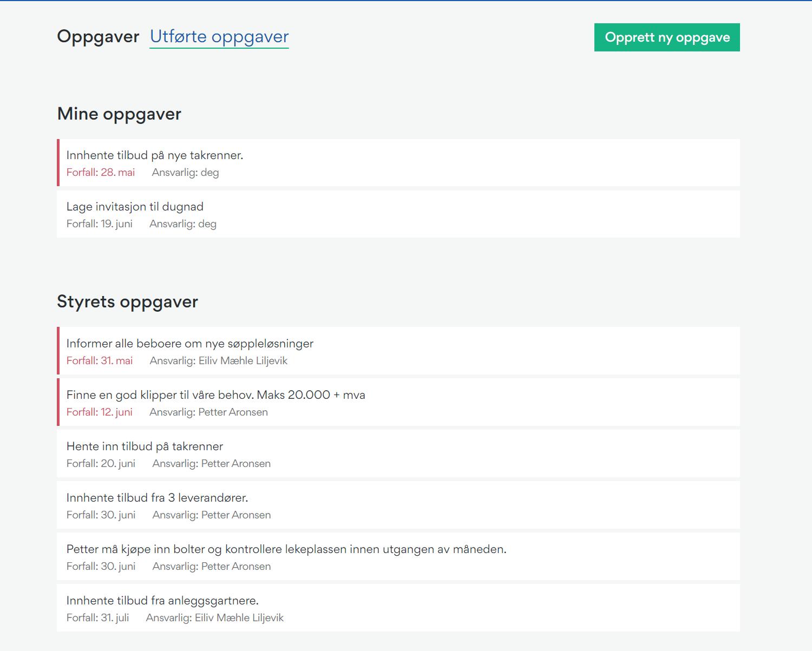Open task Hente inn tilbud på takrenner
Viewport: 812px width, 651px height.
[398, 453]
